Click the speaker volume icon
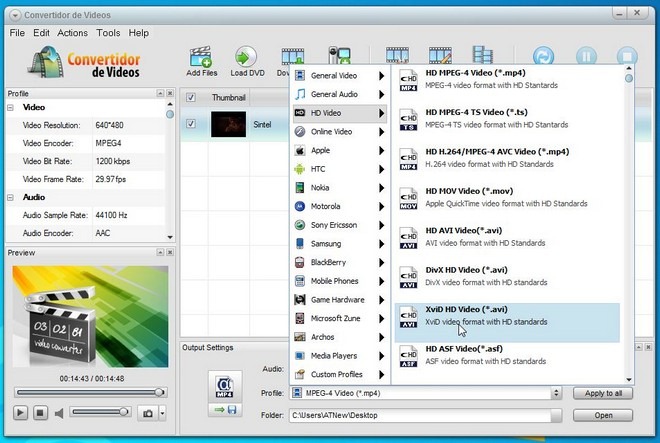This screenshot has height=443, width=660. pyautogui.click(x=59, y=414)
